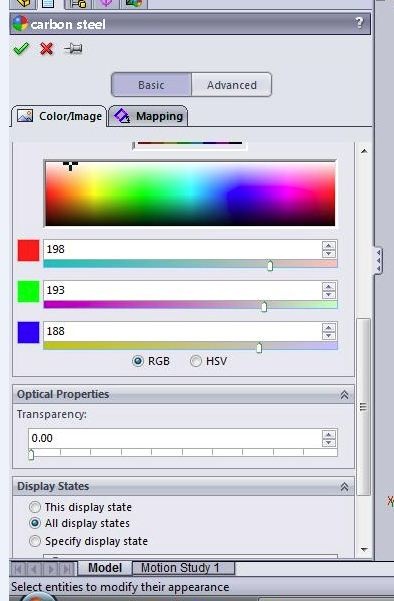Switch to the Mapping tab

click(x=149, y=116)
